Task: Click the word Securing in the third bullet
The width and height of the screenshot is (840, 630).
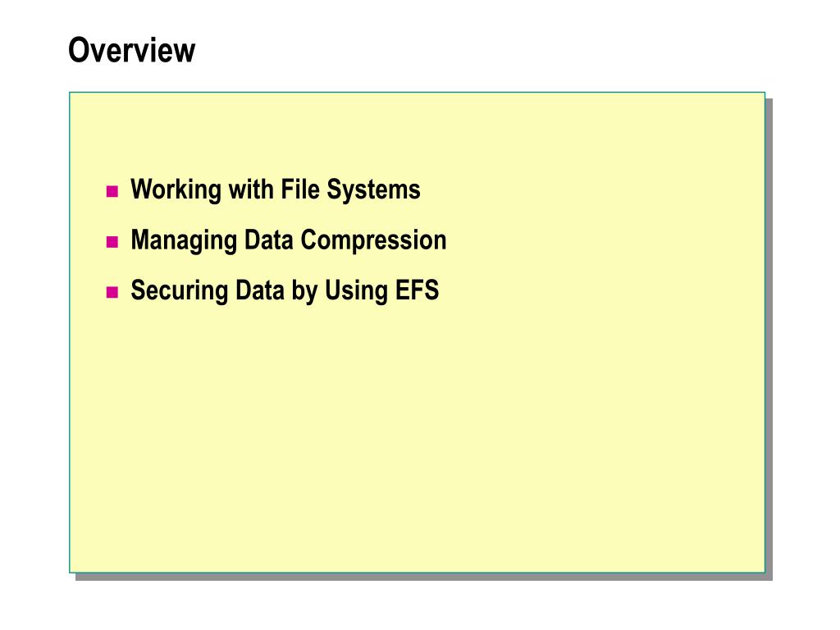Action: [x=180, y=291]
